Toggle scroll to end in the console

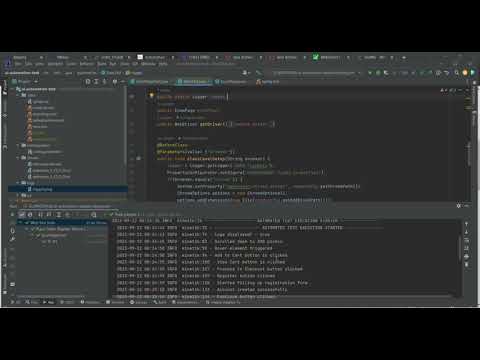click(x=466, y=248)
